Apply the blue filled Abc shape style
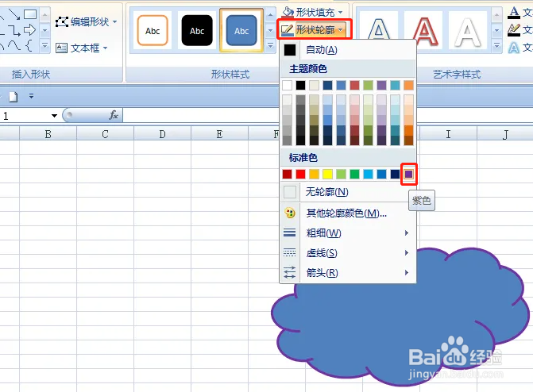Image resolution: width=533 pixels, height=392 pixels. point(241,31)
